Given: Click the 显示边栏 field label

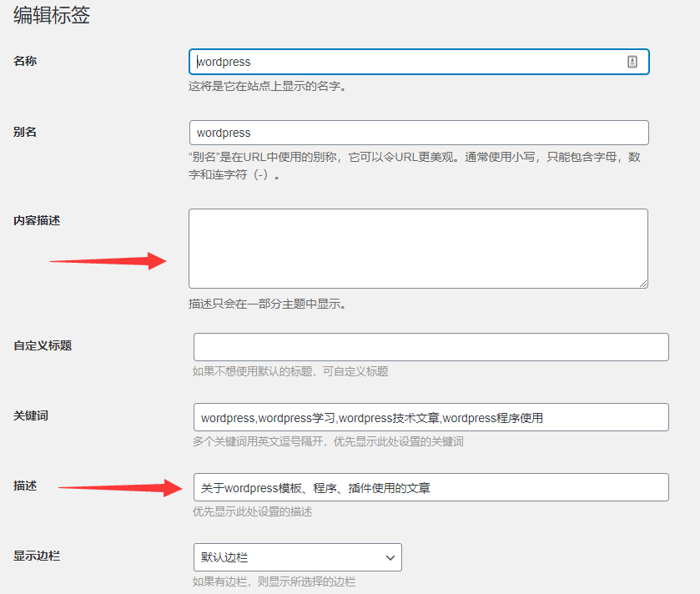Looking at the screenshot, I should 37,556.
